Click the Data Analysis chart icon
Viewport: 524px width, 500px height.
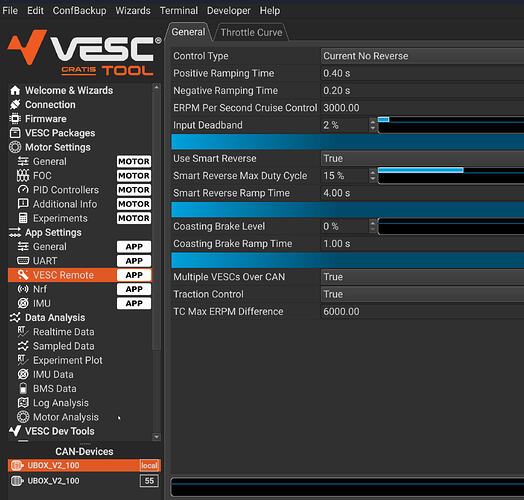pyautogui.click(x=15, y=318)
